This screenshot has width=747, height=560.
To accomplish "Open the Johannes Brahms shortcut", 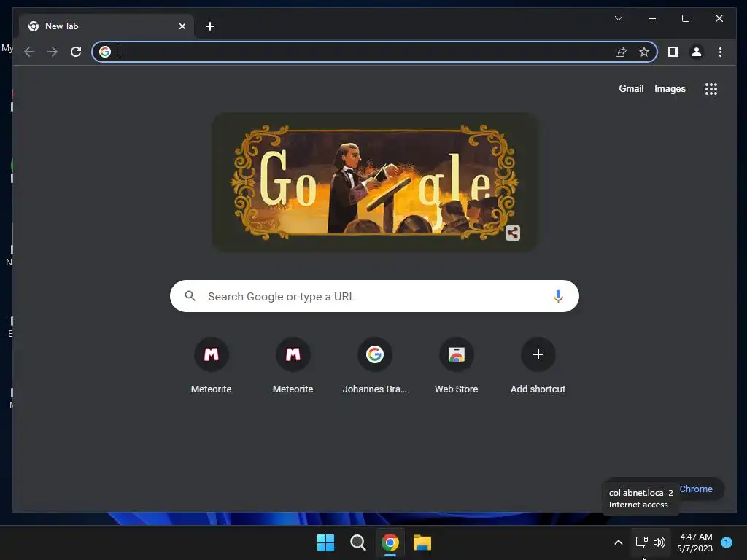I will tap(374, 366).
